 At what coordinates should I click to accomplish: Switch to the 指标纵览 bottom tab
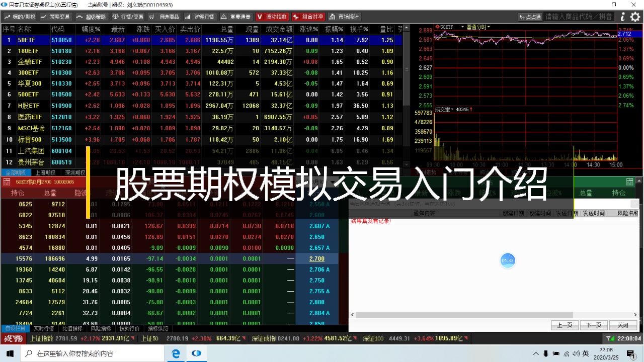point(158,329)
